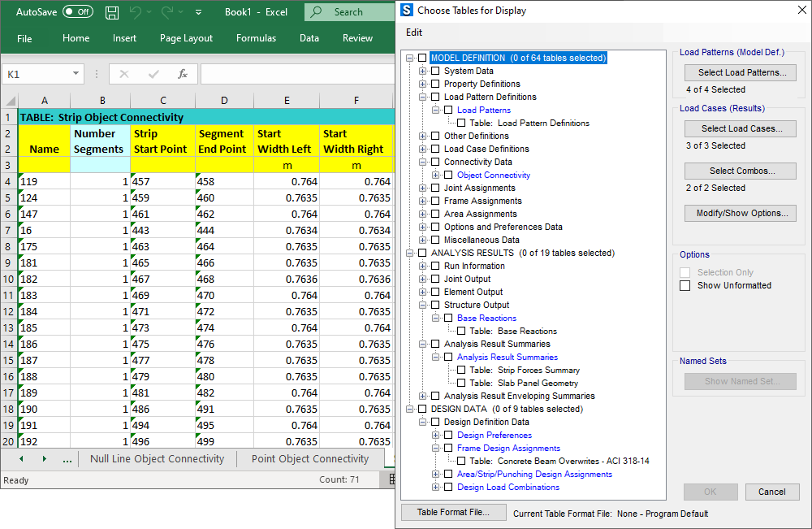Click the next sheet navigation arrow

(x=44, y=459)
